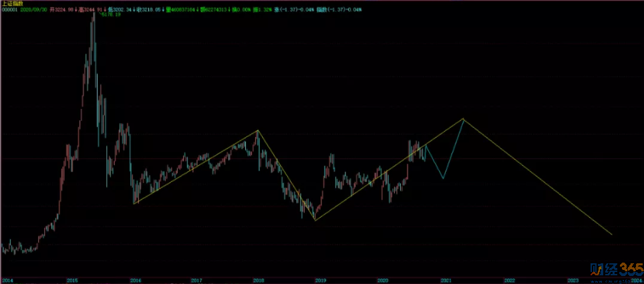This screenshot has width=644, height=284.
Task: Click the yellow trendline peak near 2021
Action: (463, 119)
